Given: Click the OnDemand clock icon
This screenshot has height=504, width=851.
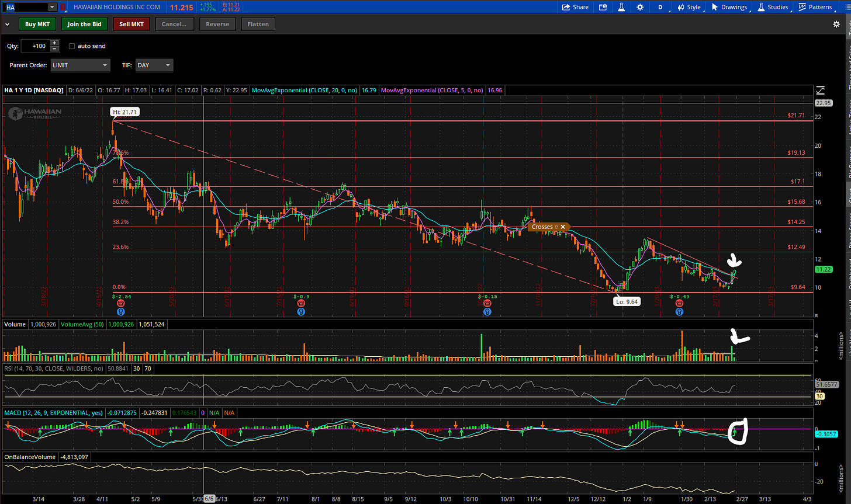Looking at the screenshot, I should [x=601, y=7].
